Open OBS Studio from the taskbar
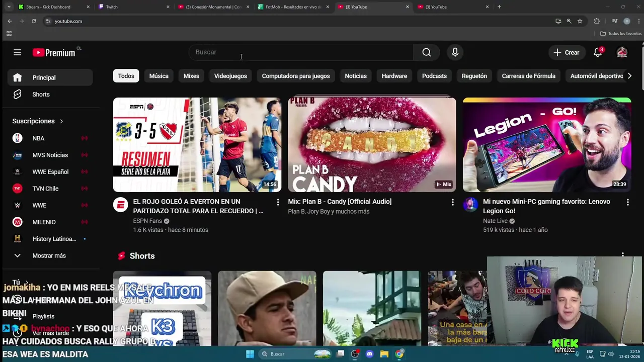644x362 pixels. (x=355, y=354)
